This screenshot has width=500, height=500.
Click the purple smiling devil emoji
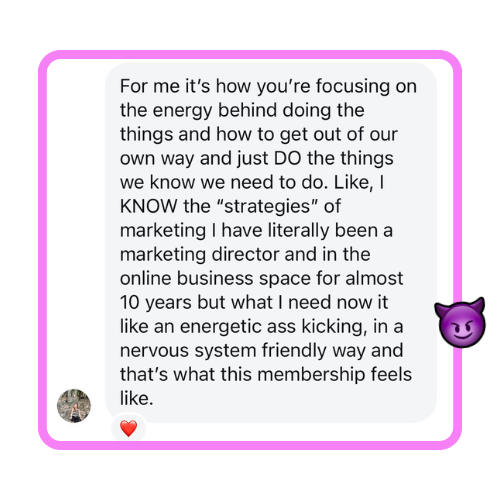(460, 322)
